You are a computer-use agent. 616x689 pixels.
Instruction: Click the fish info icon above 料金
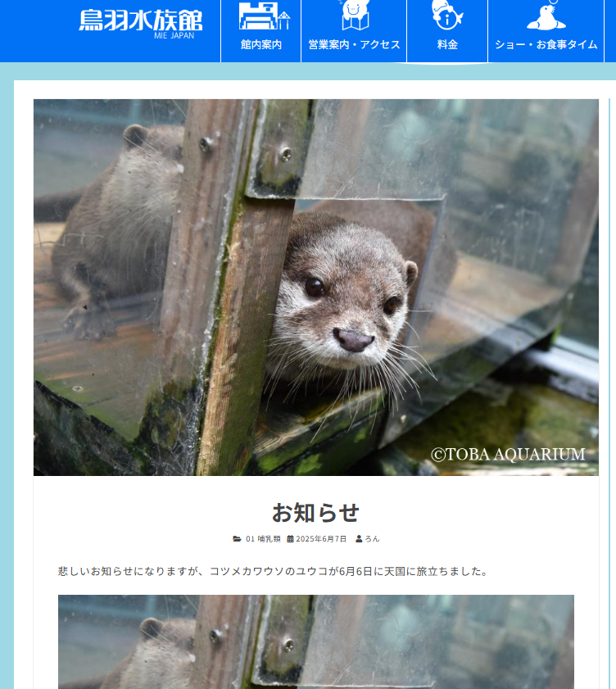click(446, 15)
